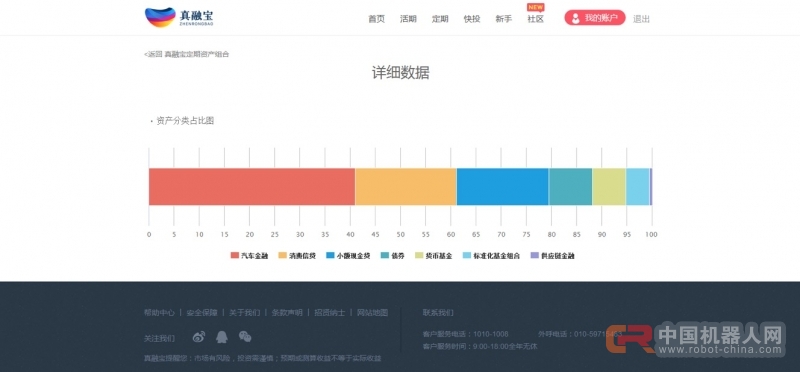Click the red 汽车金融 bar segment

252,187
